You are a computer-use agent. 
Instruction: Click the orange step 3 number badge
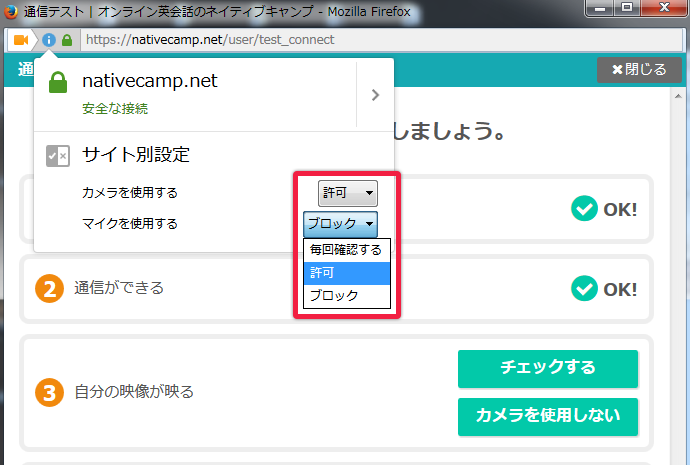(x=48, y=391)
